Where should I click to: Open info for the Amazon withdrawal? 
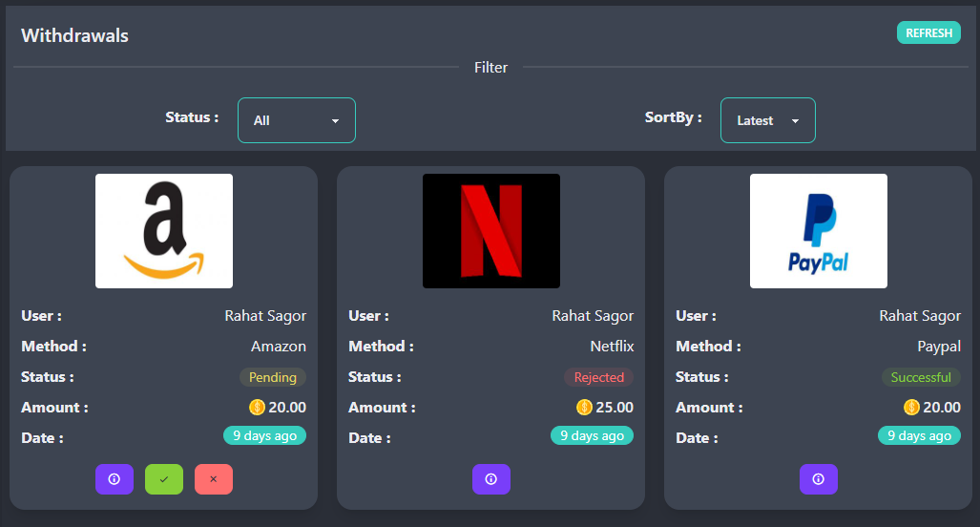coord(115,479)
